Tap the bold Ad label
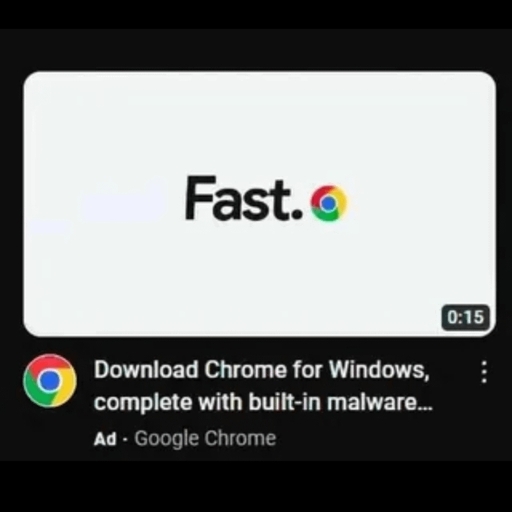This screenshot has height=512, width=512. click(x=105, y=439)
